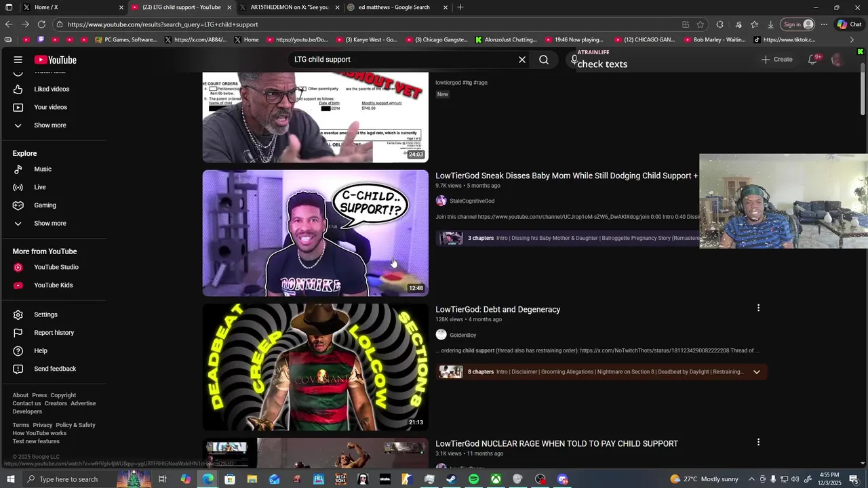
Task: Open options menu for Debt and Degeneracy
Action: (x=758, y=308)
